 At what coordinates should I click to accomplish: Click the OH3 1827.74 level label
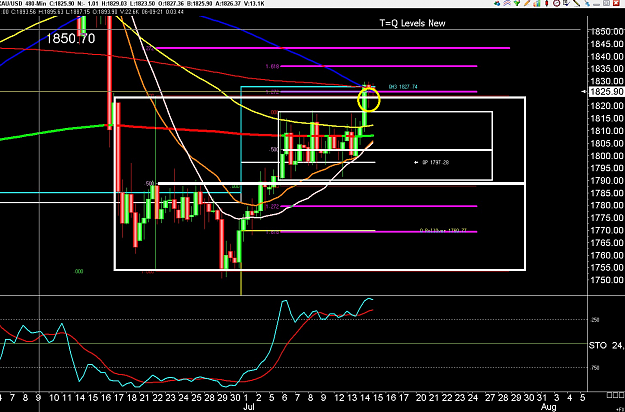403,86
